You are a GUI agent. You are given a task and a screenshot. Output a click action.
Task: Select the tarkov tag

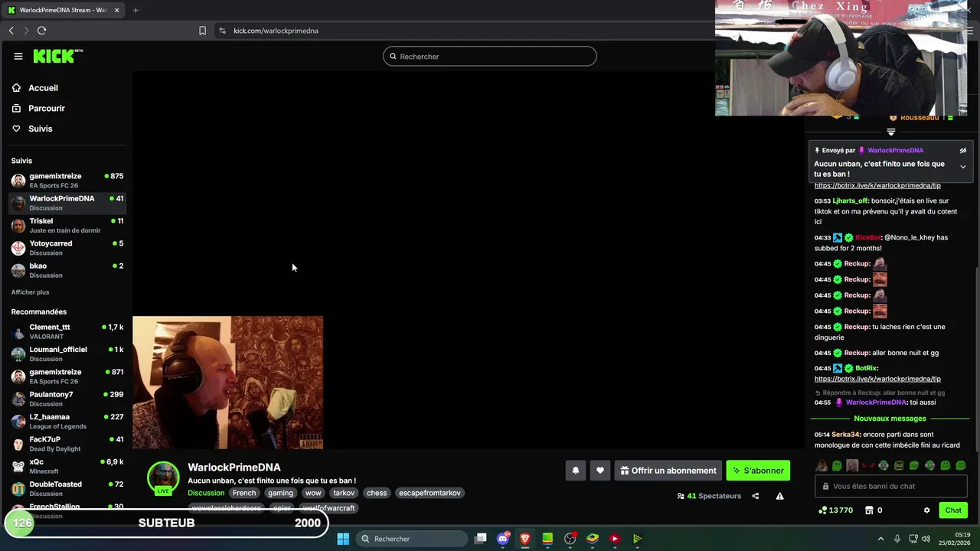(x=344, y=493)
